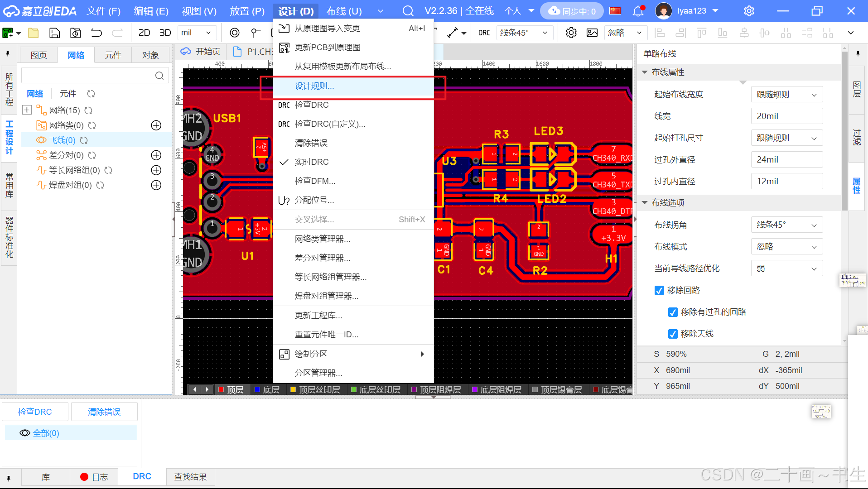Viewport: 868px width, 489px height.
Task: Open toolbar settings gear icon
Action: 571,33
